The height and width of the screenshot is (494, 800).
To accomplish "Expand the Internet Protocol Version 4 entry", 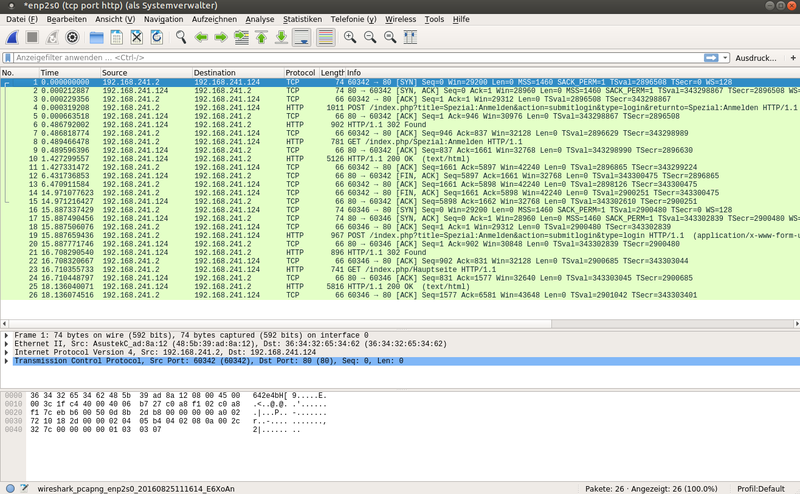I will coord(7,352).
